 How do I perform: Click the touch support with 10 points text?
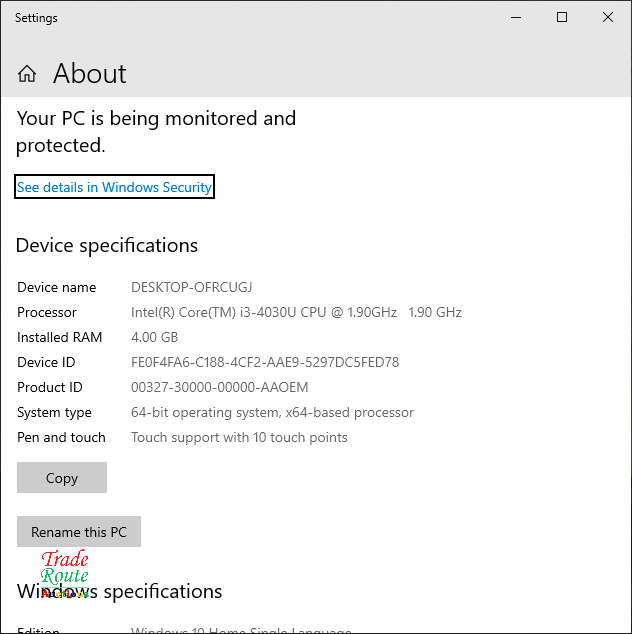(x=239, y=437)
